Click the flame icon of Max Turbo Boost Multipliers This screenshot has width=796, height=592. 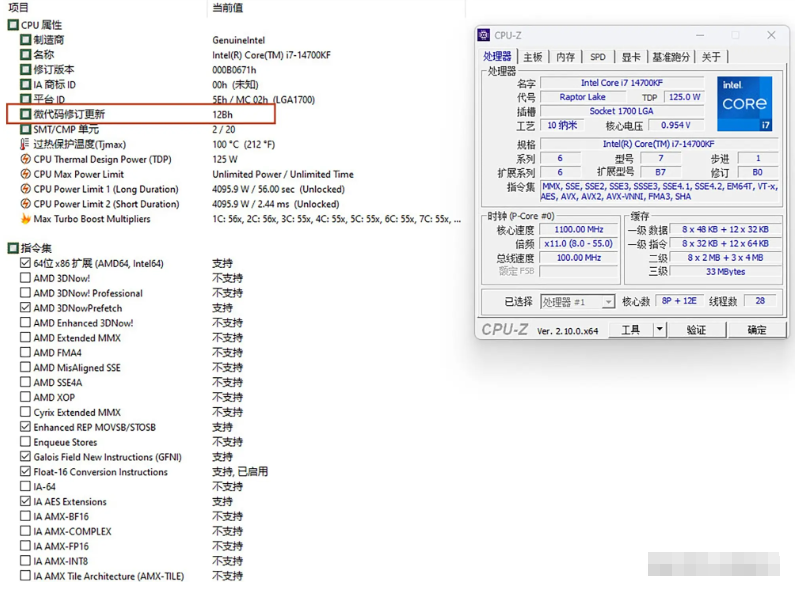pyautogui.click(x=25, y=218)
